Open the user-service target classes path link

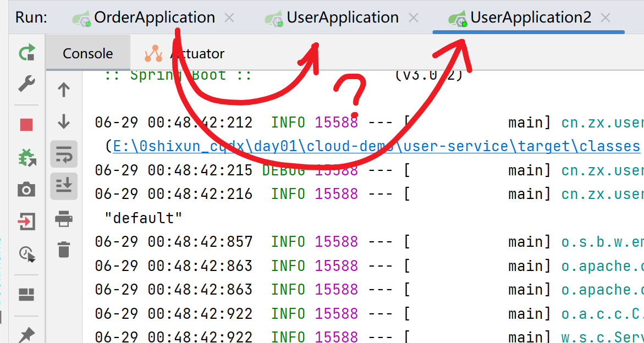click(376, 146)
